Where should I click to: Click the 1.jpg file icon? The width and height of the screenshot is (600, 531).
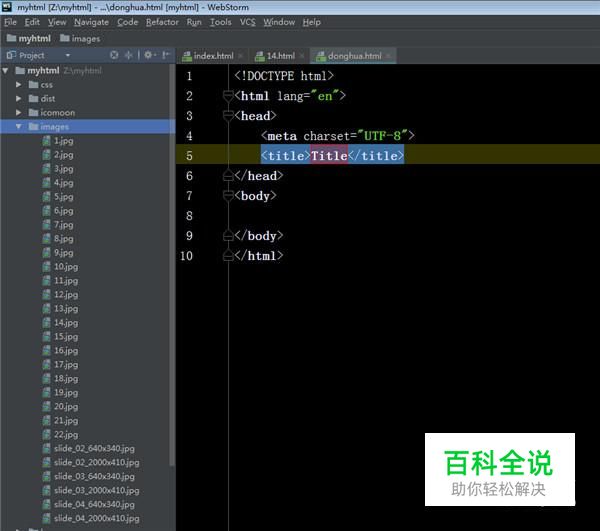coord(46,141)
